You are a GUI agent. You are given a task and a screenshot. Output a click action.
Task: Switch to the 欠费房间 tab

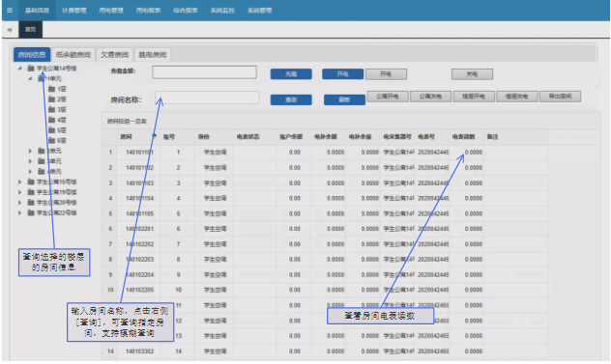pos(114,54)
